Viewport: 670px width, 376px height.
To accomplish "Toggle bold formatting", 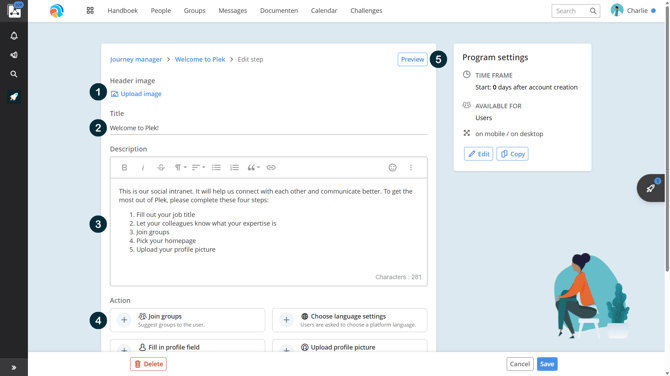I will pyautogui.click(x=124, y=167).
